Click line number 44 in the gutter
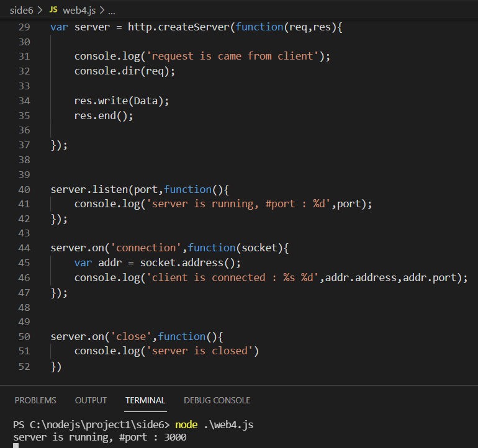 click(x=24, y=248)
